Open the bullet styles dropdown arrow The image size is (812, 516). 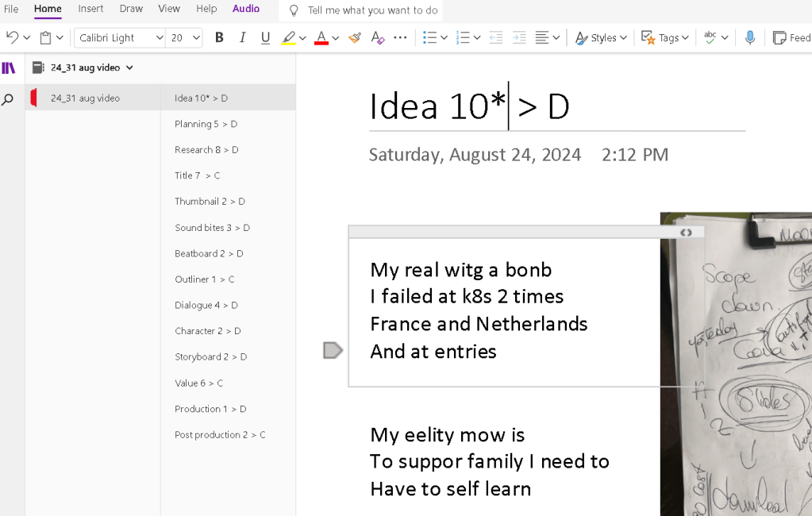click(444, 38)
